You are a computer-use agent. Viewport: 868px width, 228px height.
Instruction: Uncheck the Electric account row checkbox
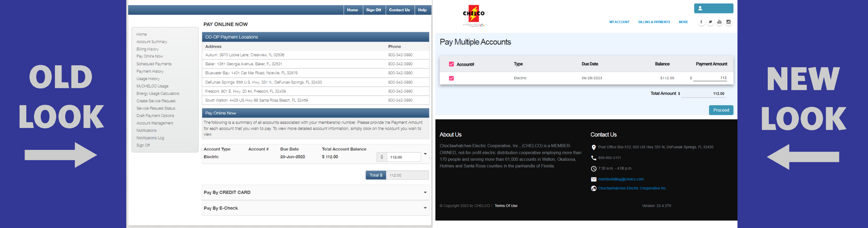(x=452, y=78)
